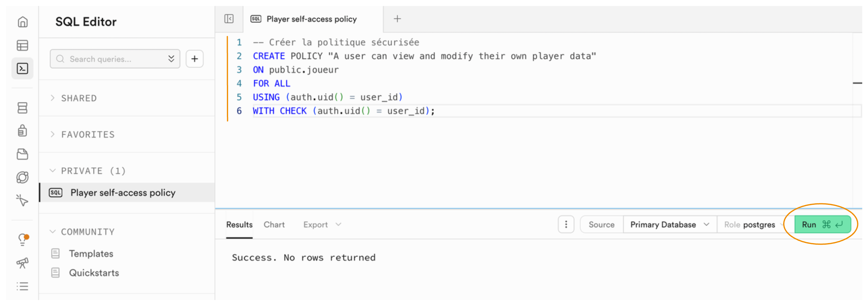Expand the SHARED queries section
This screenshot has height=306, width=868.
click(x=79, y=98)
